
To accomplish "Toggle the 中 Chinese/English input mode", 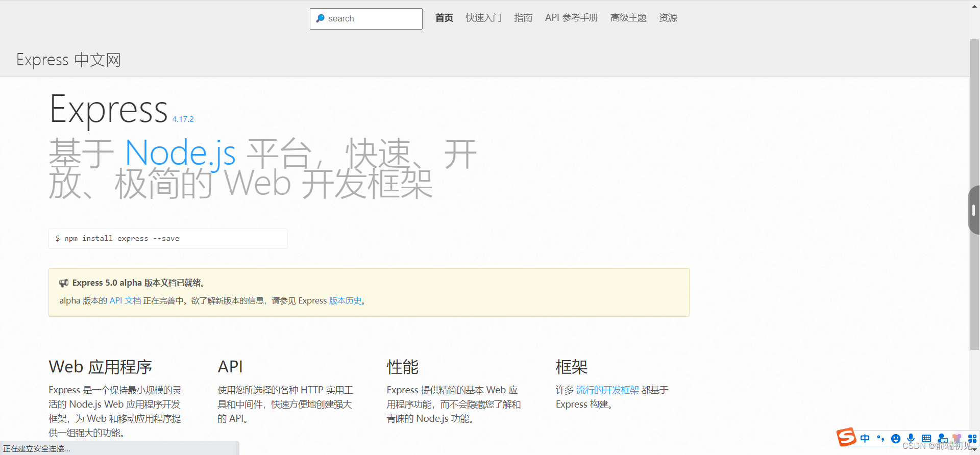I will click(x=865, y=438).
